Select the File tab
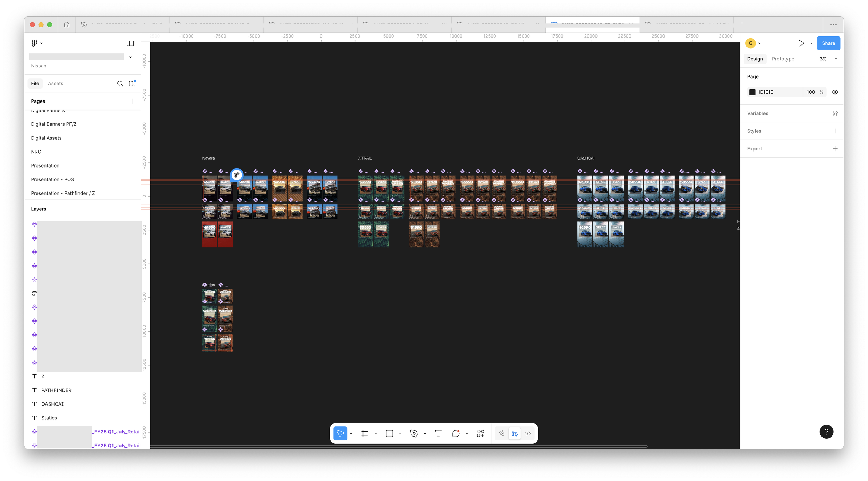The width and height of the screenshot is (868, 481). point(35,83)
